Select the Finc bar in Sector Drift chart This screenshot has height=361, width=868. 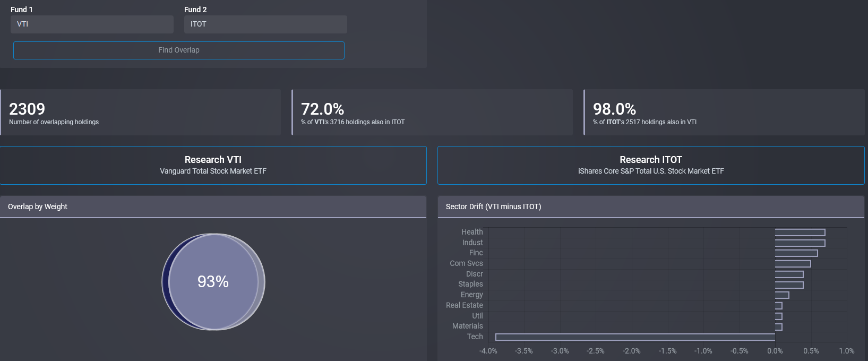click(x=796, y=253)
